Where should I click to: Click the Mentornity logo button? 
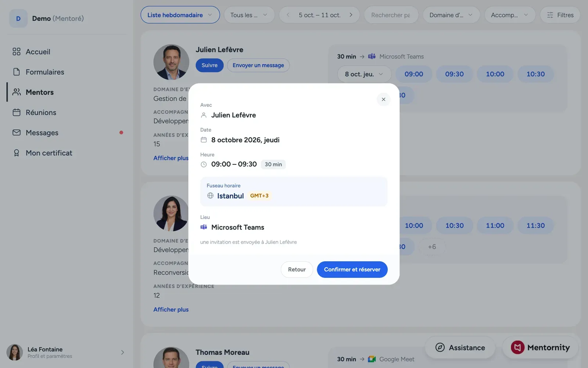pos(540,347)
